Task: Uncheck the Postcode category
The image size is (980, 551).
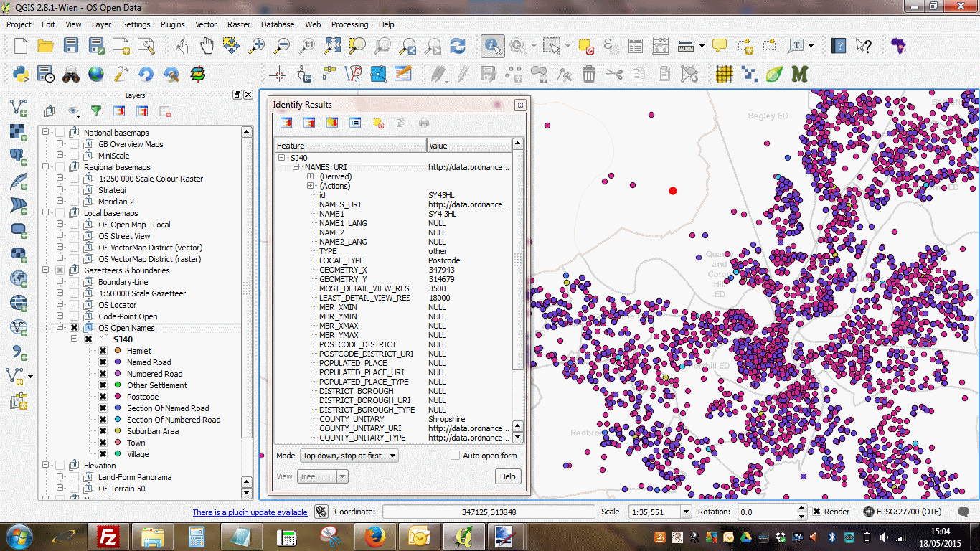Action: pos(103,397)
